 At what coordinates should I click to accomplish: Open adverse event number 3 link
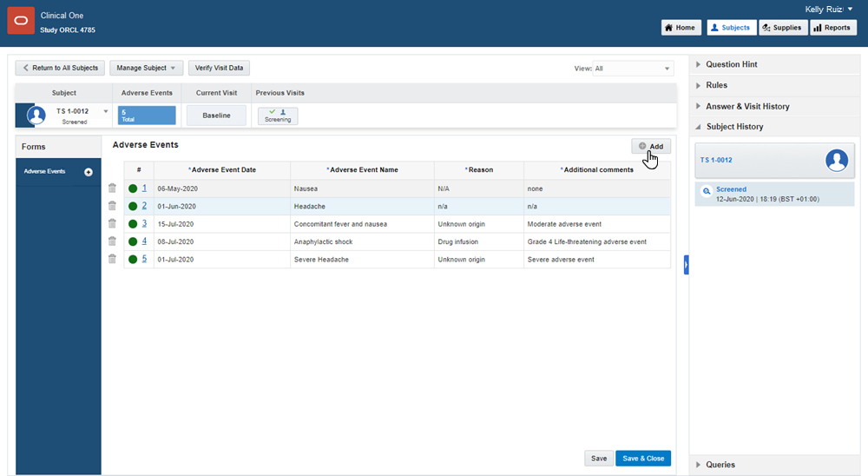[x=144, y=223]
